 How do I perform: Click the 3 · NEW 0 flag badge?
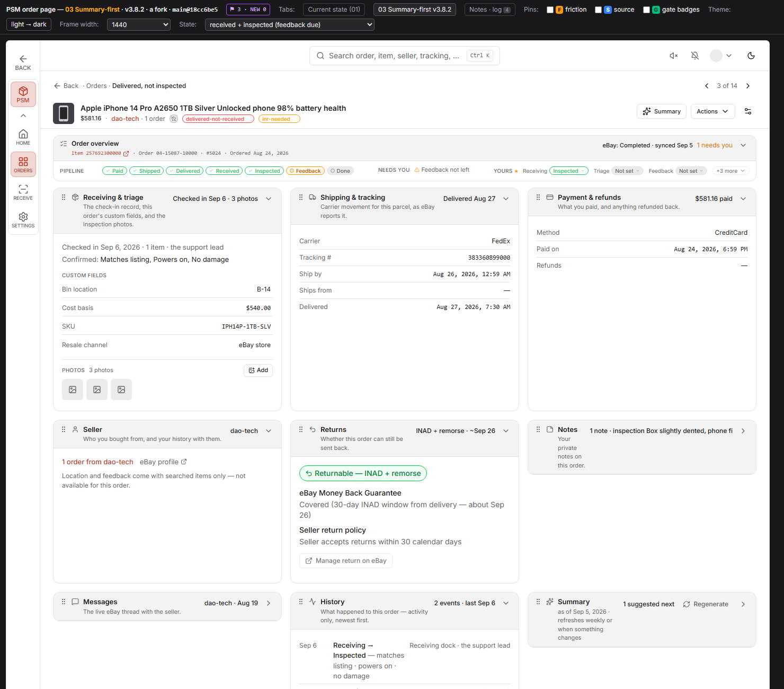coord(248,10)
